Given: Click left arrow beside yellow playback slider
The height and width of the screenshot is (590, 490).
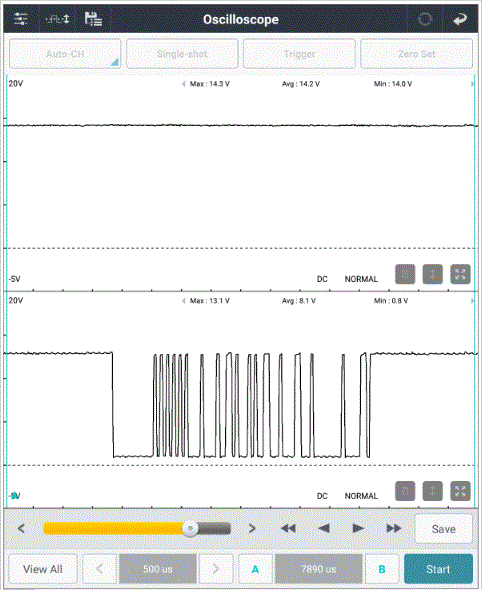Looking at the screenshot, I should coord(21,528).
